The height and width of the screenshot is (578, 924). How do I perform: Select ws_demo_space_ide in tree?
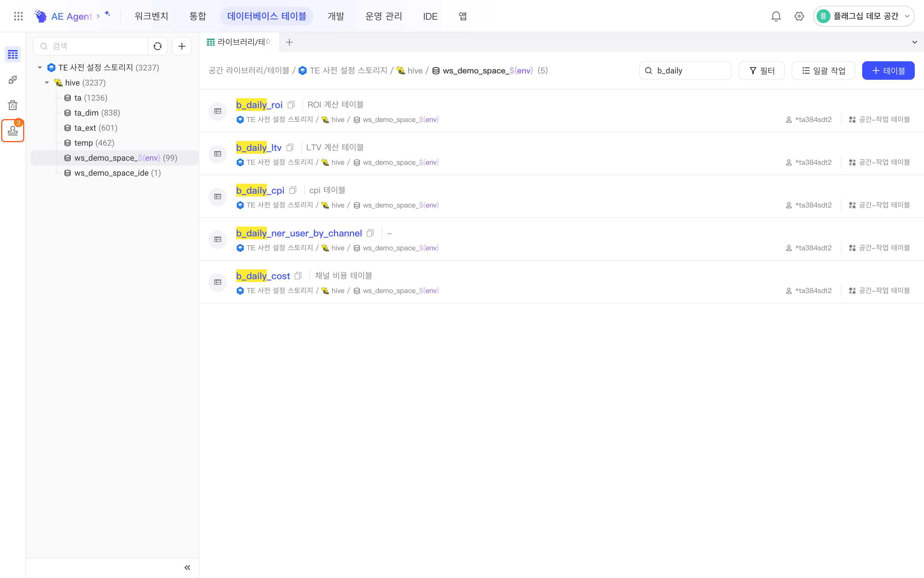113,173
